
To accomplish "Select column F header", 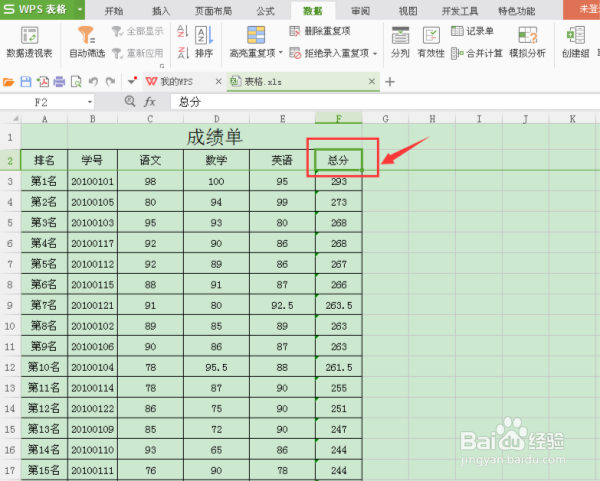I will coord(339,119).
